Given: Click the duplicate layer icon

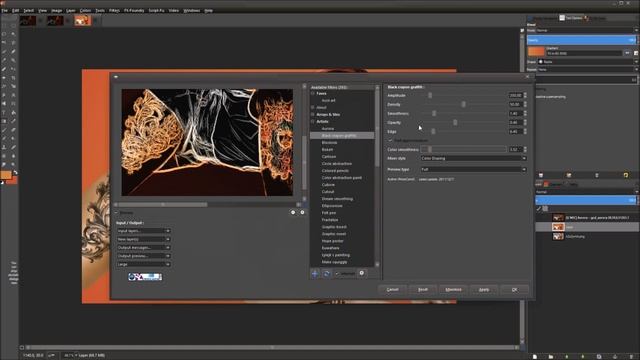Looking at the screenshot, I should pos(599,356).
